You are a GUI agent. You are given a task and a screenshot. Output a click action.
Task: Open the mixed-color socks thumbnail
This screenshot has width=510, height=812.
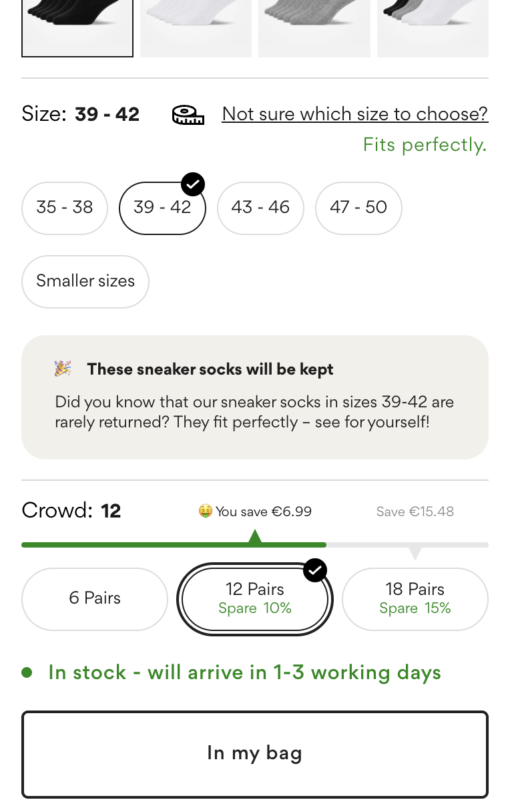tap(433, 27)
